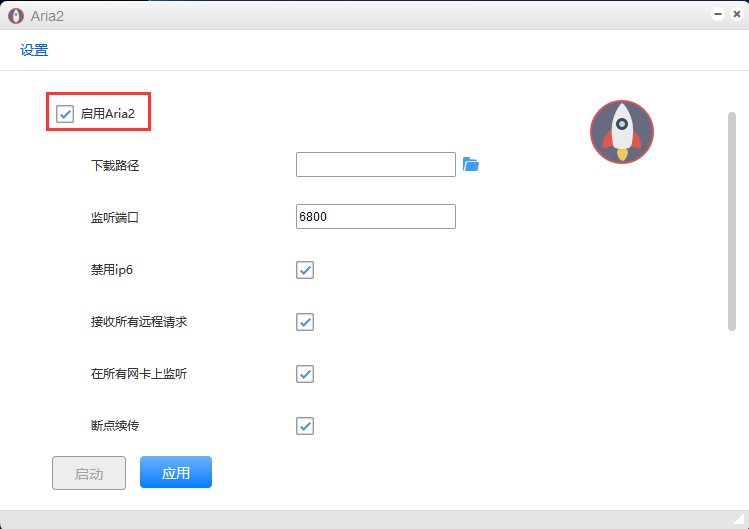Click the Aria2 window title text
Screen dimensions: 749x529
[47, 15]
